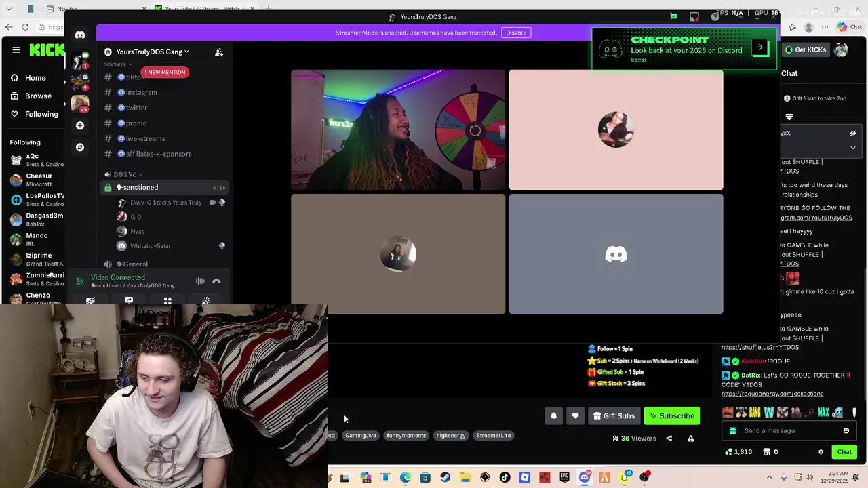868x488 pixels.
Task: Open Microsoft Store from taskbar
Action: (425, 477)
